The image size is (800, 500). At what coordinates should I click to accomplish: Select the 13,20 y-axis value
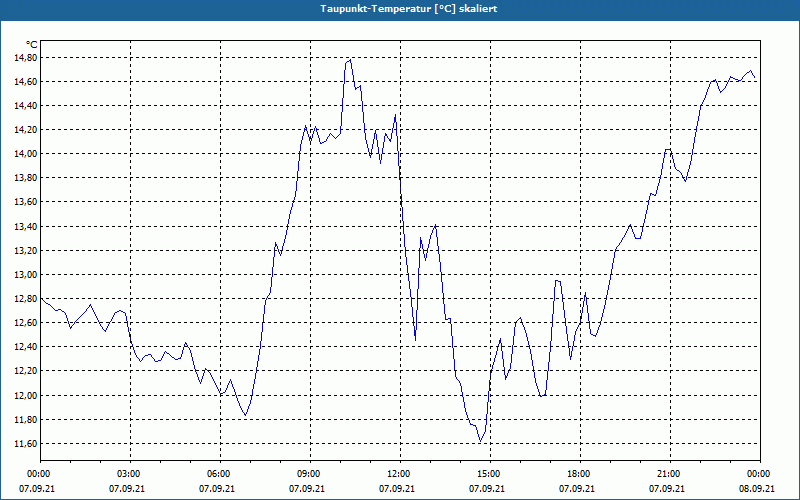click(26, 251)
